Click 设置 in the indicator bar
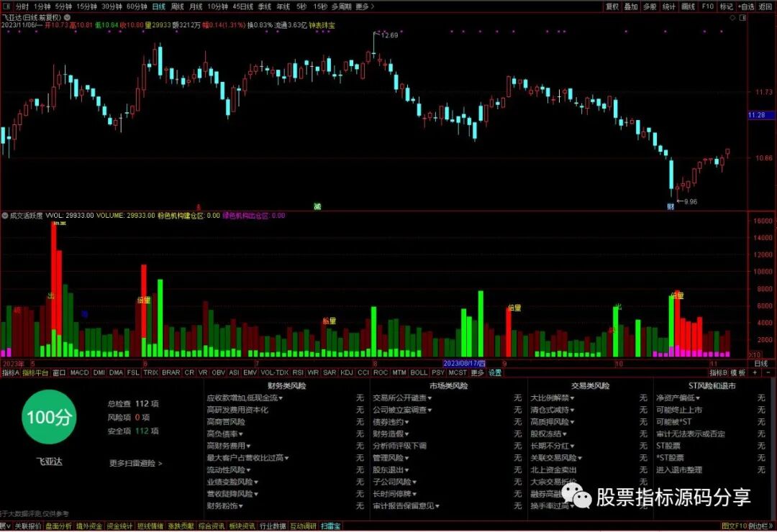Viewport: 777px width, 532px height. coord(495,372)
